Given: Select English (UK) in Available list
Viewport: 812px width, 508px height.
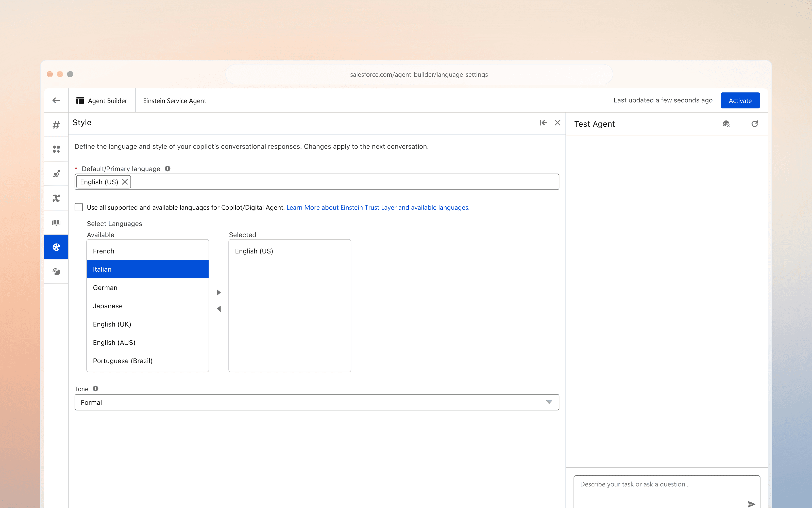Looking at the screenshot, I should [148, 324].
